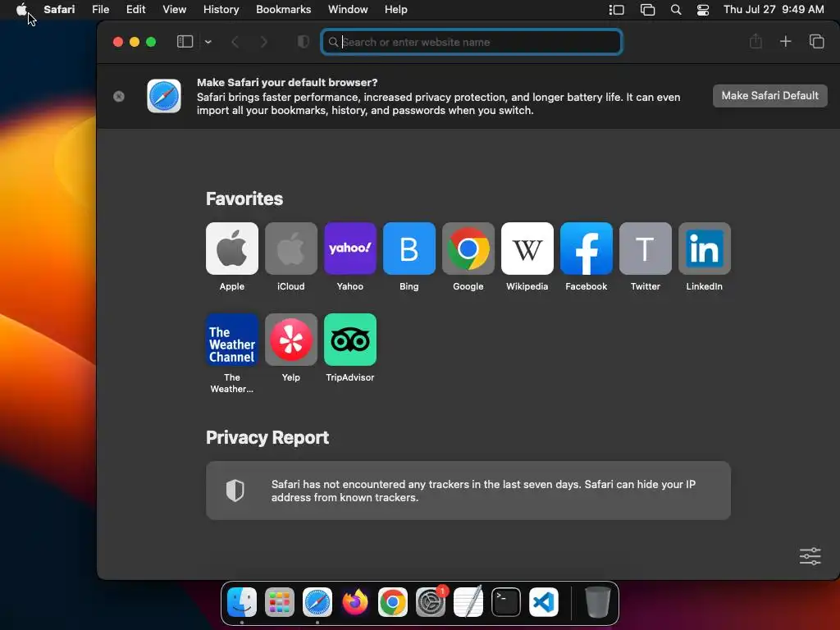Viewport: 840px width, 630px height.
Task: Open the Edit menu
Action: [x=135, y=10]
